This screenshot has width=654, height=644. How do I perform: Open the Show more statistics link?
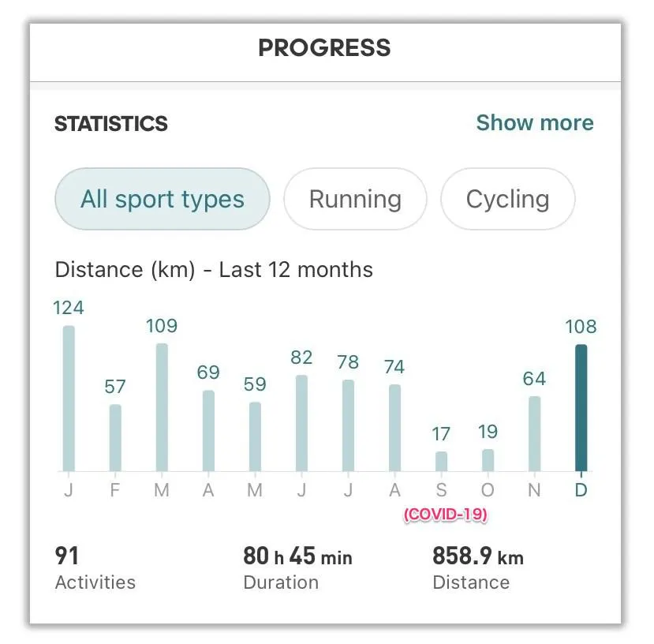(x=534, y=123)
